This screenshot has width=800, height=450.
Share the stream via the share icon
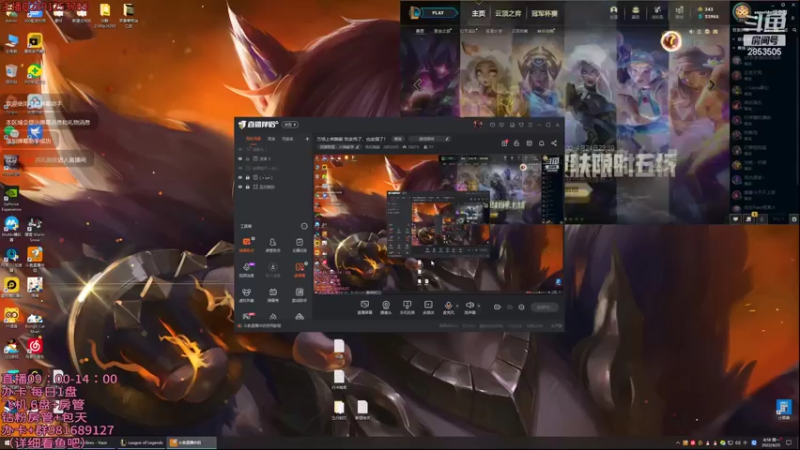554,143
